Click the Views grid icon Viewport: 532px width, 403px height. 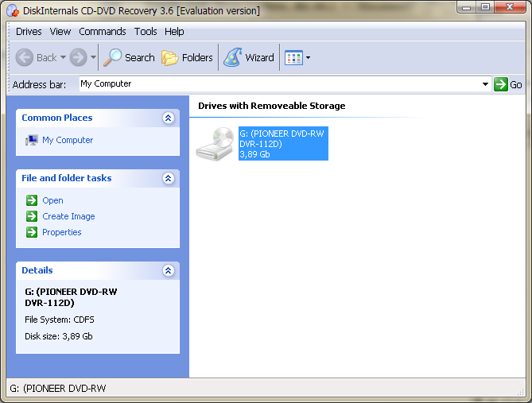coord(293,58)
